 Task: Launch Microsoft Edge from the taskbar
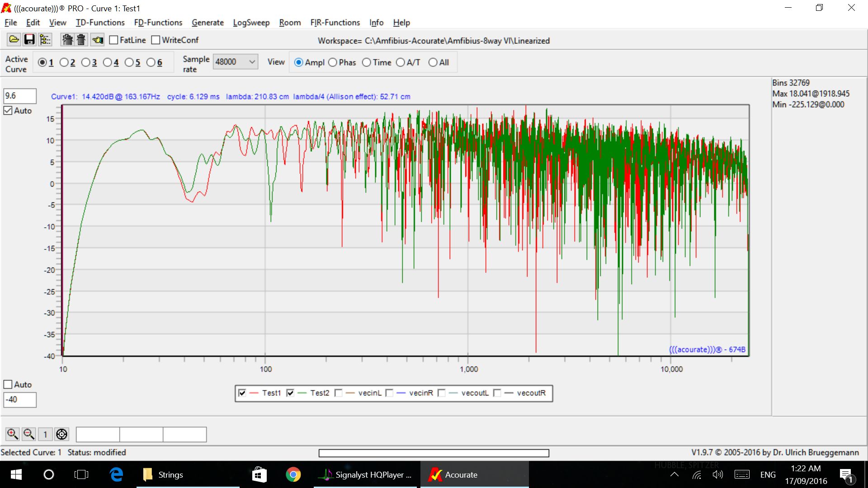(x=116, y=474)
